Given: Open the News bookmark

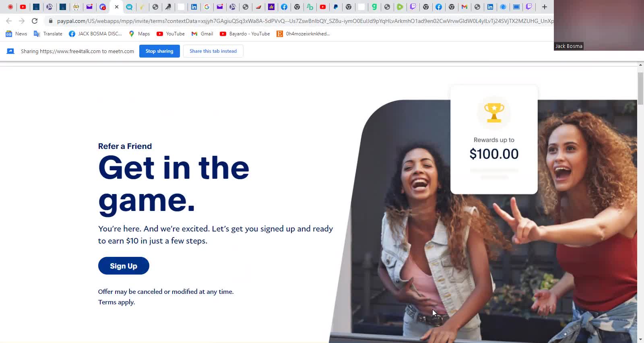Looking at the screenshot, I should [x=17, y=34].
